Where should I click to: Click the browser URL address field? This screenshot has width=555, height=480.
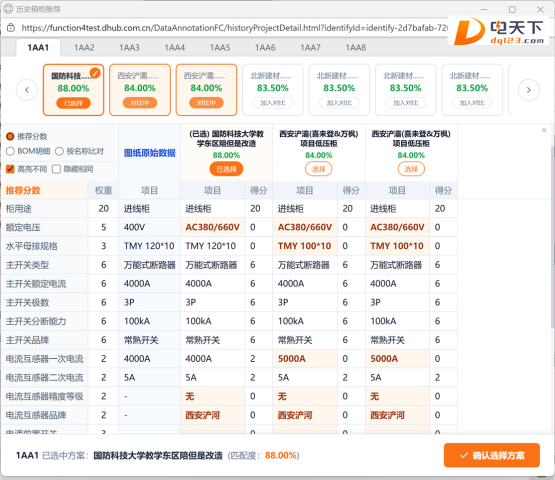234,28
